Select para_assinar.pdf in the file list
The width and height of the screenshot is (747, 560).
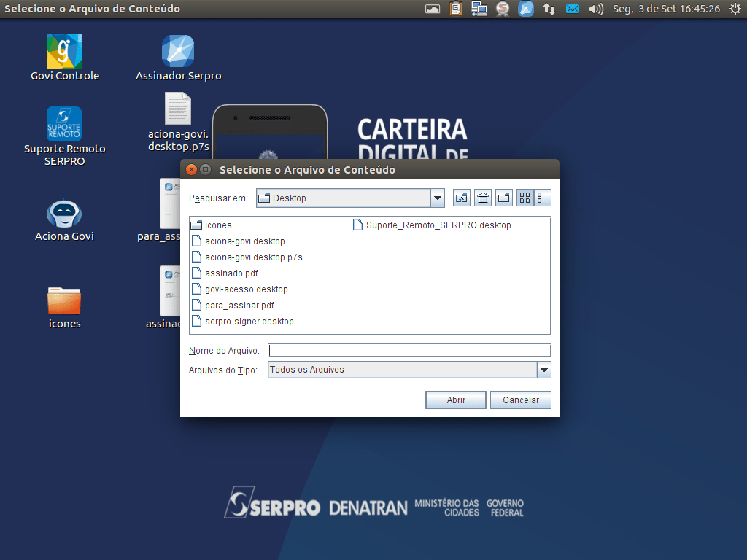point(233,306)
